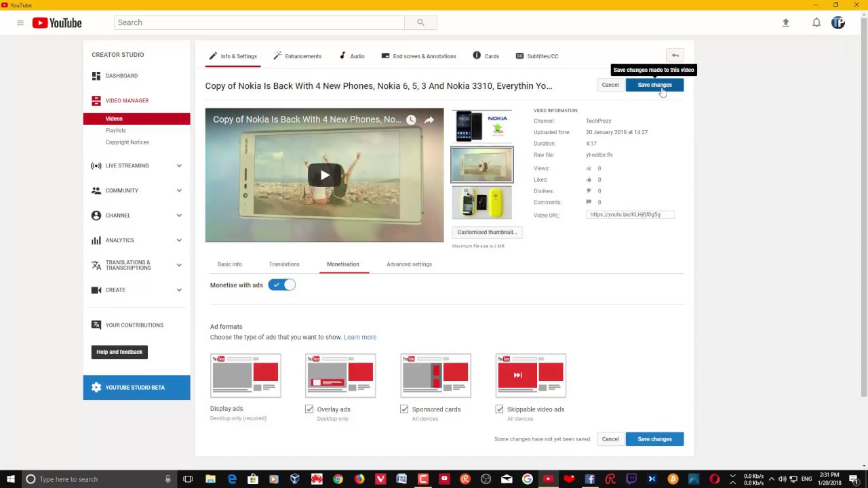Click the Channel sidebar icon
Viewport: 868px width, 488px height.
96,216
